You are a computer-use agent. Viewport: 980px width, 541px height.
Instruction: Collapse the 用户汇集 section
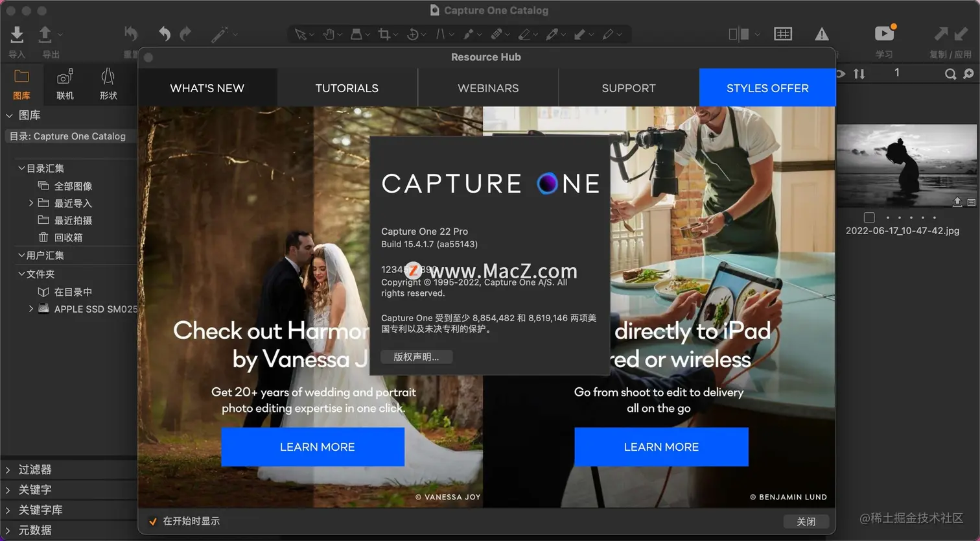(x=21, y=256)
